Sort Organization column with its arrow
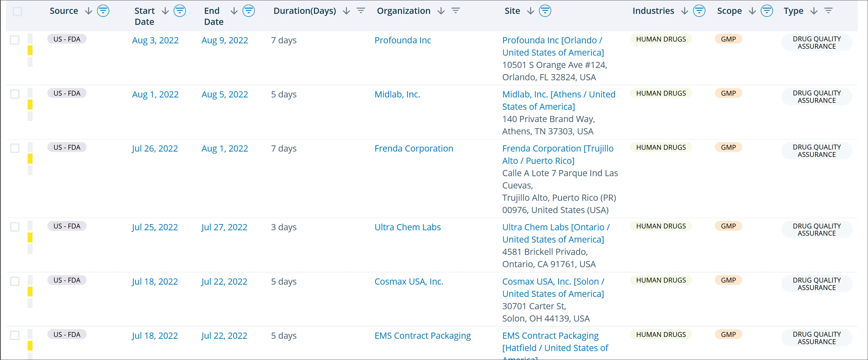868x360 pixels. coord(441,11)
